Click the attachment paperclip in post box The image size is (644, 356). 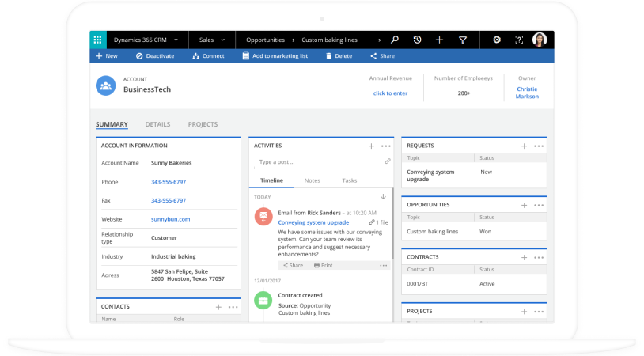387,161
